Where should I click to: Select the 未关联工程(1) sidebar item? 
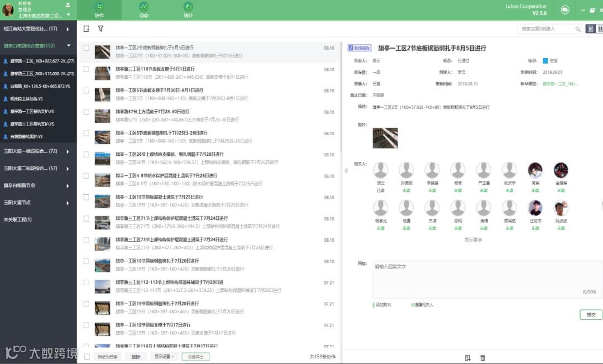click(18, 220)
